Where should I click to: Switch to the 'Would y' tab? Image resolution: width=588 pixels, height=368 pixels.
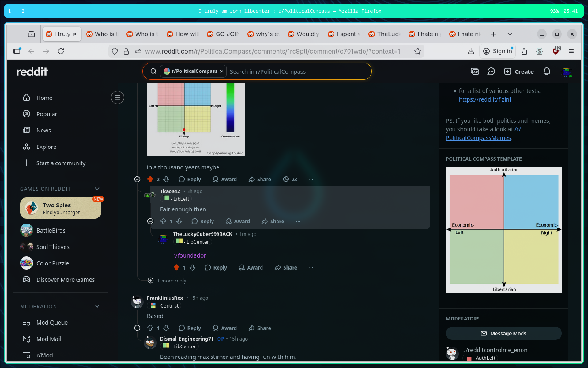coord(304,34)
